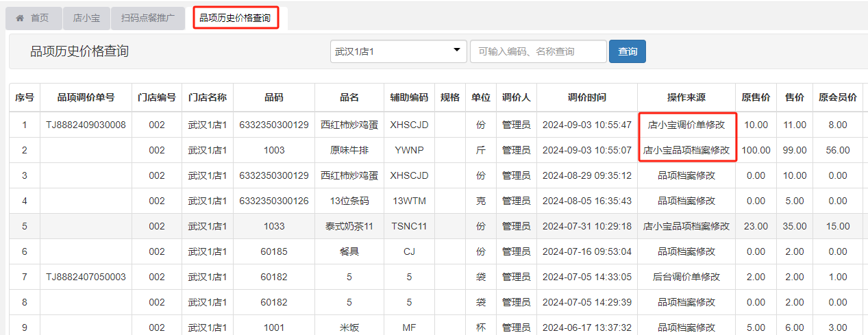Select adjustment order TJ8882407050003

(x=86, y=277)
